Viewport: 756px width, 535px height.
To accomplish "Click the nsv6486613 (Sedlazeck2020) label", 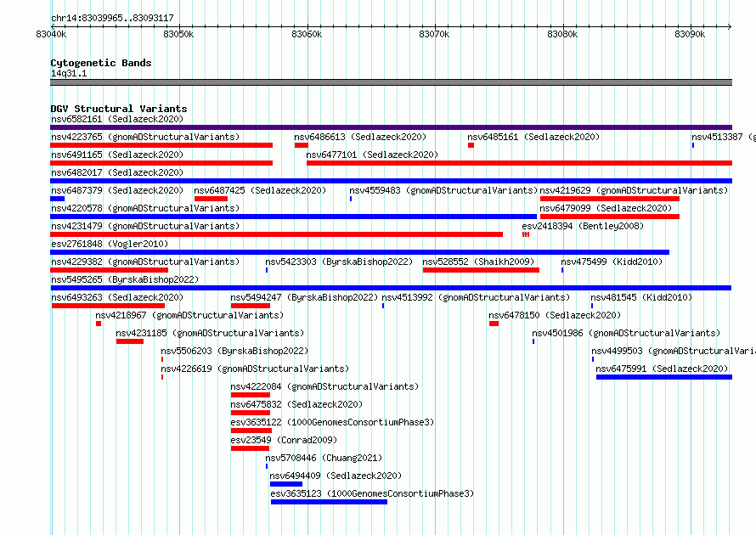I will click(x=360, y=137).
